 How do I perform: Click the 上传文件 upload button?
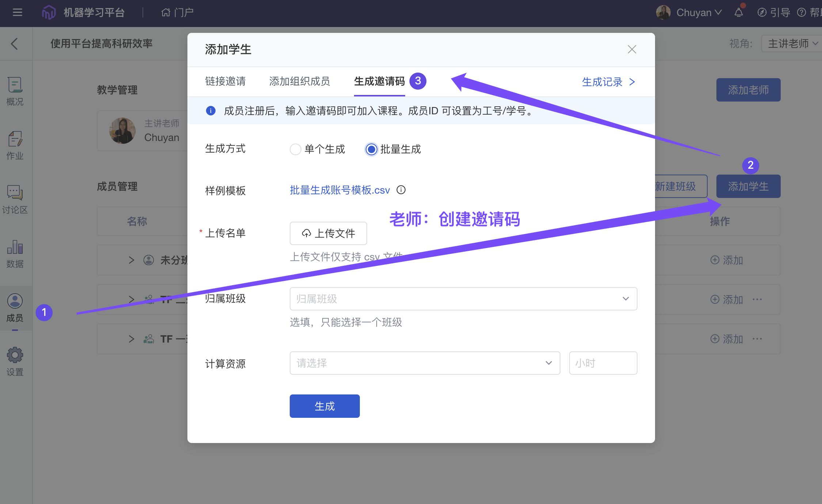point(328,233)
